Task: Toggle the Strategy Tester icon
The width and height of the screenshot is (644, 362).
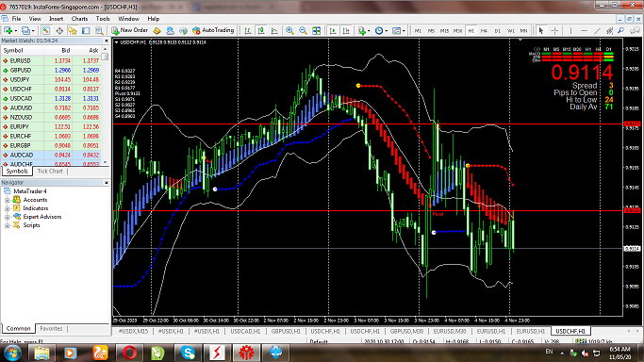Action: [99, 30]
